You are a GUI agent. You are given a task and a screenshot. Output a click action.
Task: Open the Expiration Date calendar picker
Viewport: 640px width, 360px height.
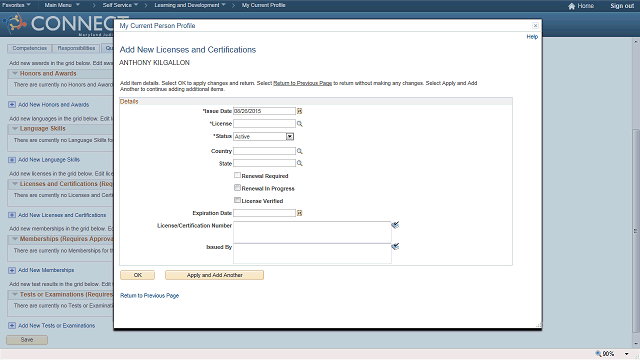click(299, 213)
